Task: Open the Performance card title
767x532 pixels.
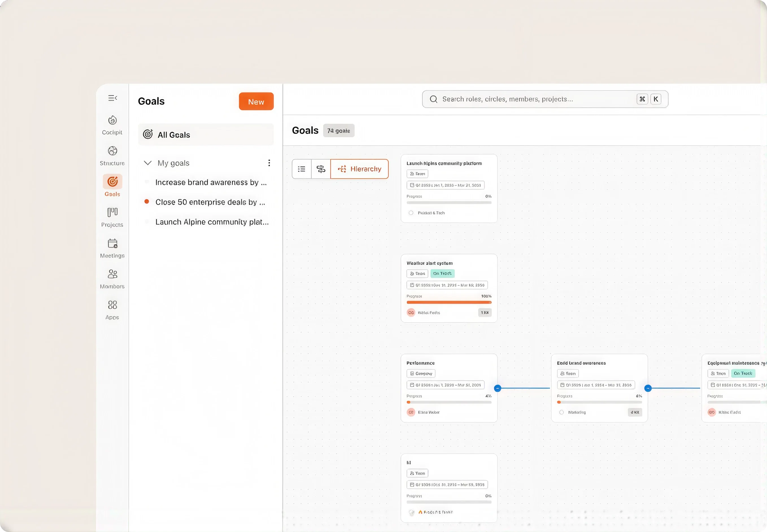Action: [x=421, y=363]
